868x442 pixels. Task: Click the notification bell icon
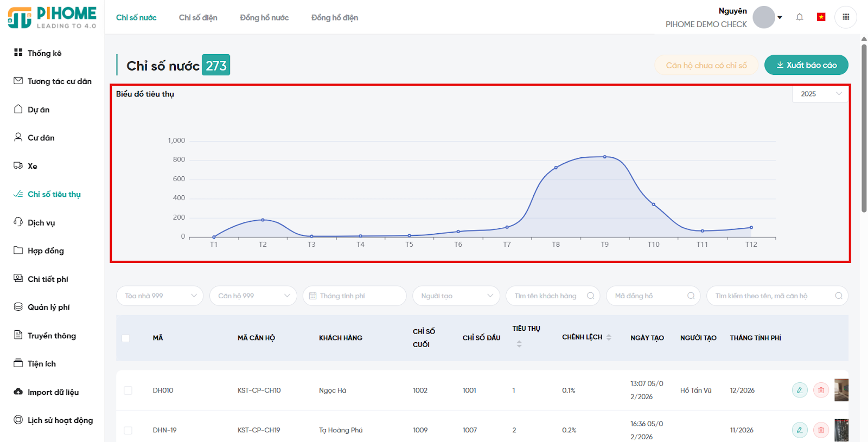[799, 17]
